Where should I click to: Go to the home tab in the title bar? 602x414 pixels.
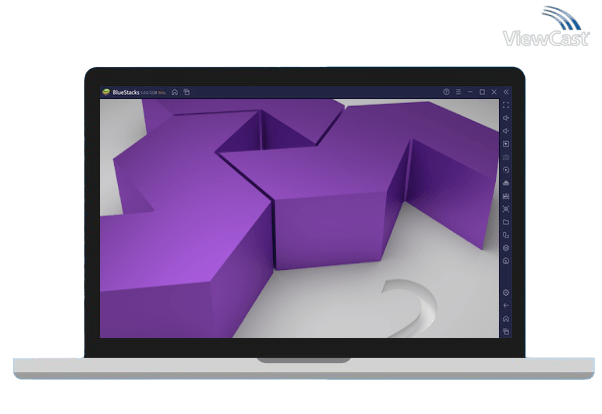click(174, 92)
